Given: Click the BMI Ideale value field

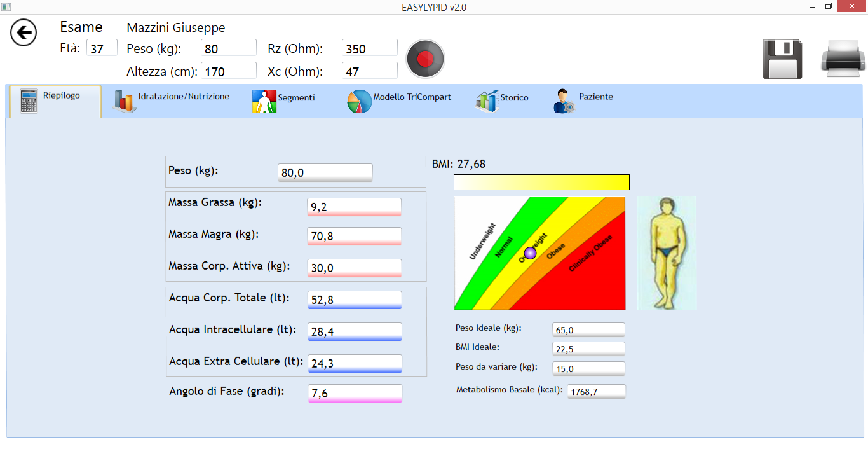Looking at the screenshot, I should coord(589,349).
